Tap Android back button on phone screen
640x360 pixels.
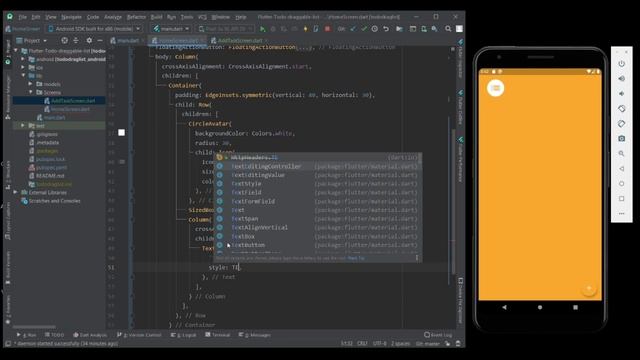click(x=504, y=307)
